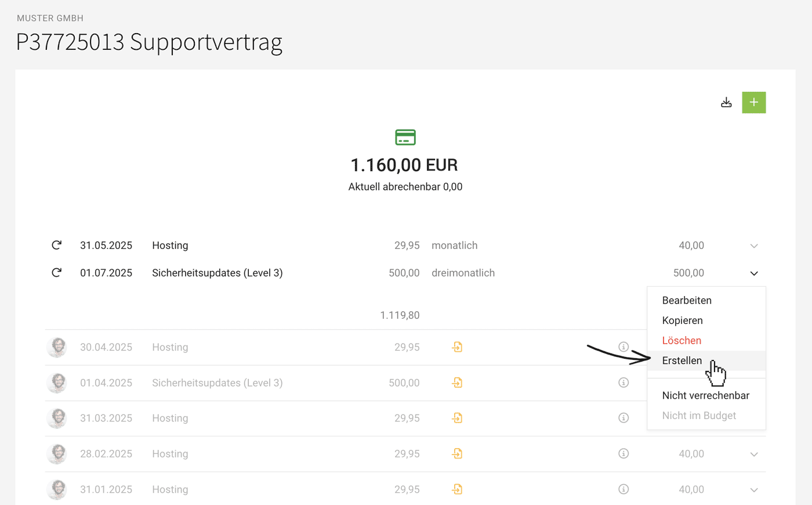Click recurring icon beside 01.07.2025 Sicherheitsupdates
The width and height of the screenshot is (812, 505).
(56, 272)
